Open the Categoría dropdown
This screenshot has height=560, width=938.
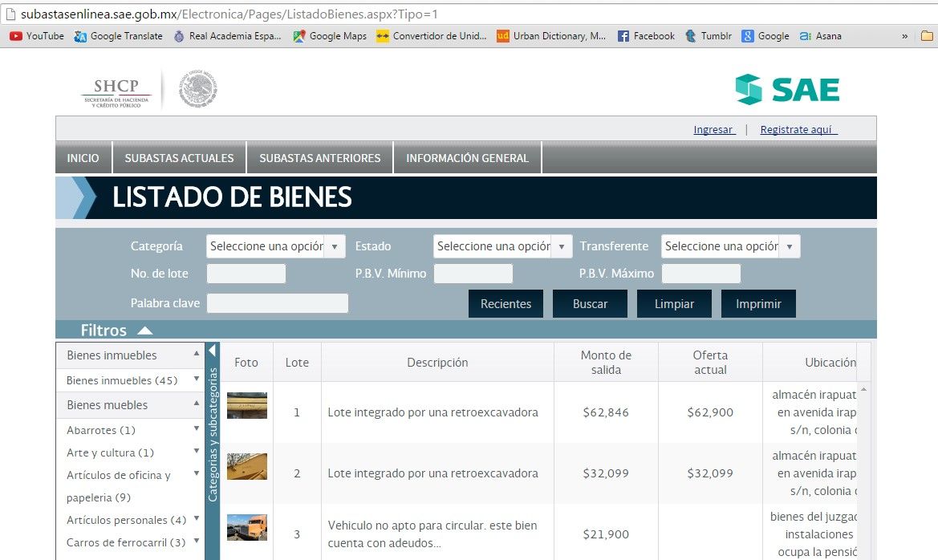pyautogui.click(x=276, y=246)
